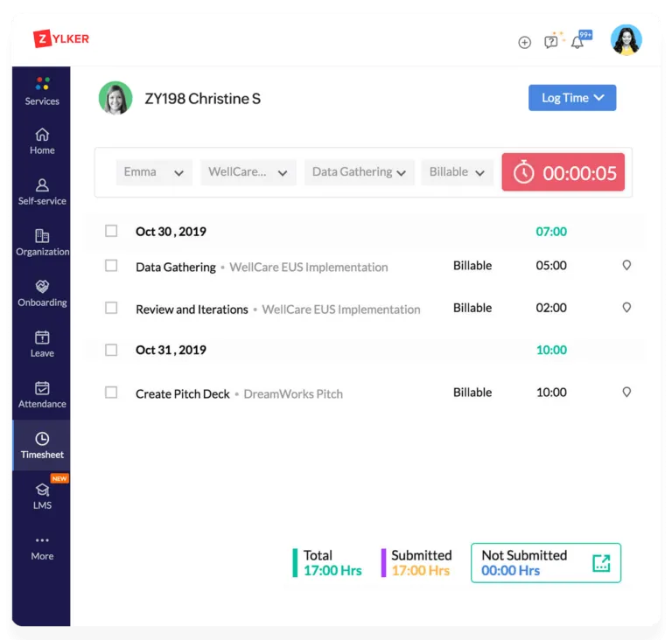The width and height of the screenshot is (672, 640).
Task: Check the Oct 30, 2019 date checkbox
Action: click(x=111, y=232)
